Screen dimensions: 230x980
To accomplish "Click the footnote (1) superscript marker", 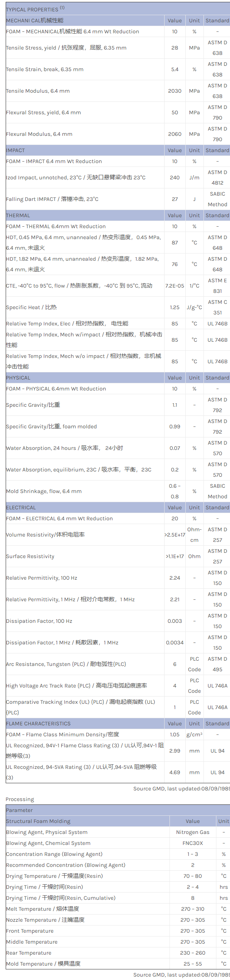I will click(62, 8).
